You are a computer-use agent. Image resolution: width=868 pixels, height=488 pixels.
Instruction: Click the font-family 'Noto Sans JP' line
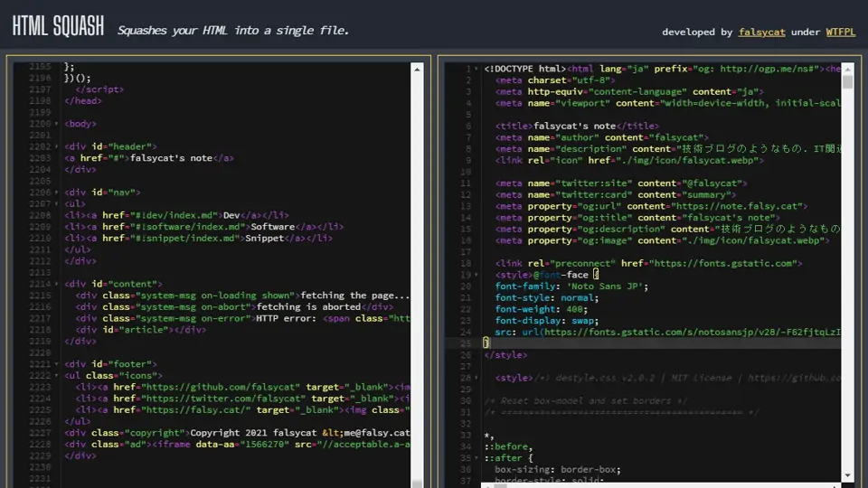tap(571, 286)
